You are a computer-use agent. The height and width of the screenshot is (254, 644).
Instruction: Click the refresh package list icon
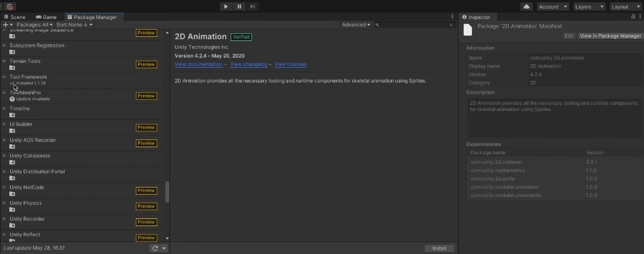click(x=155, y=248)
